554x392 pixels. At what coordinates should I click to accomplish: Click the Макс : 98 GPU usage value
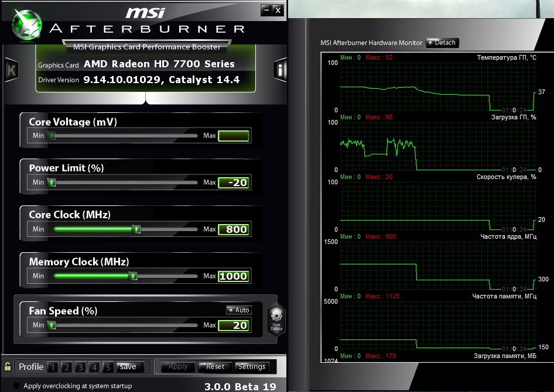pos(379,117)
